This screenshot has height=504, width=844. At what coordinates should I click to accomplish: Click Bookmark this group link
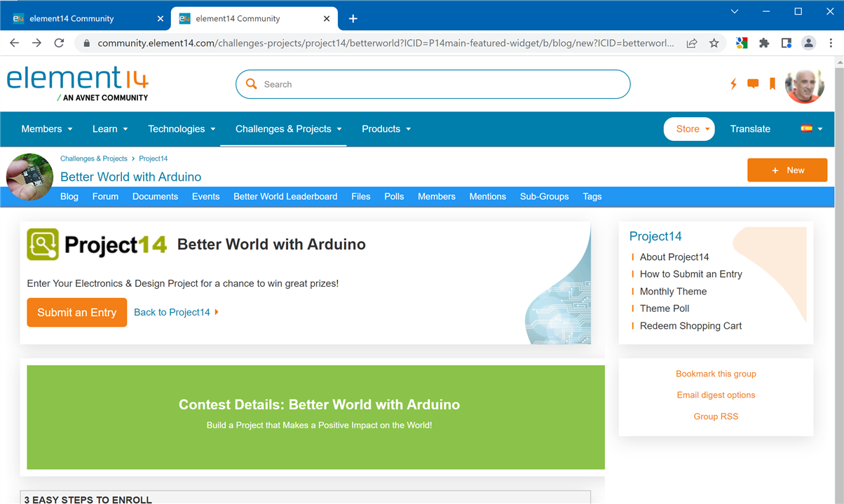pyautogui.click(x=716, y=374)
